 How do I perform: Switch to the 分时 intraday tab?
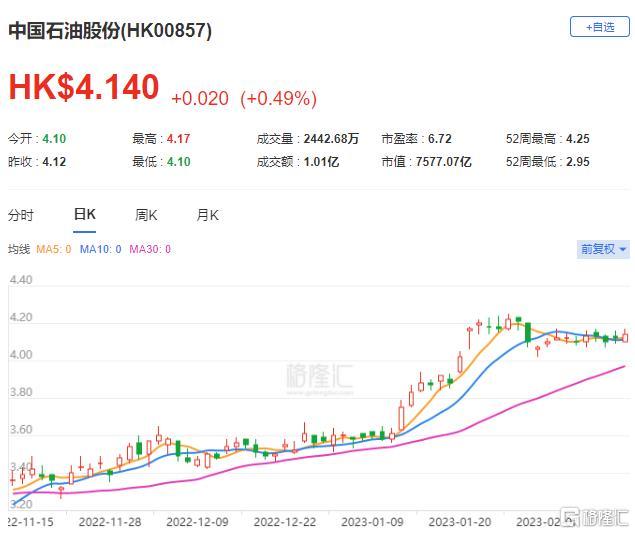click(x=20, y=215)
